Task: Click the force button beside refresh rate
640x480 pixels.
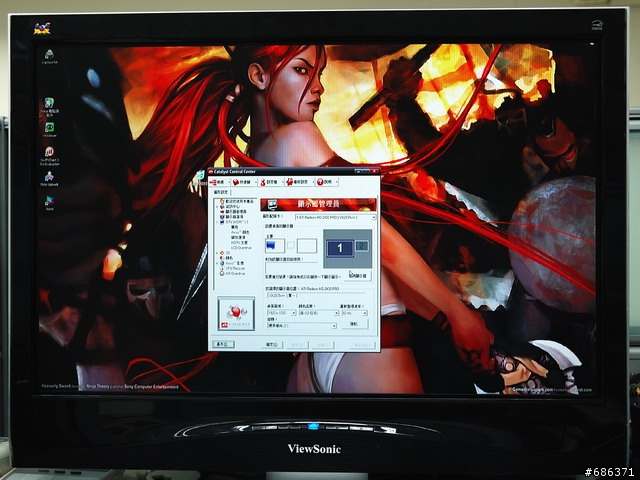Action: (x=354, y=324)
